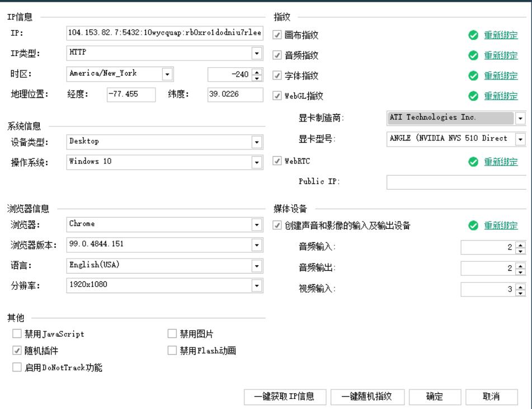Open the 分辨率 1920x1080 dropdown
The width and height of the screenshot is (532, 409).
tap(257, 286)
